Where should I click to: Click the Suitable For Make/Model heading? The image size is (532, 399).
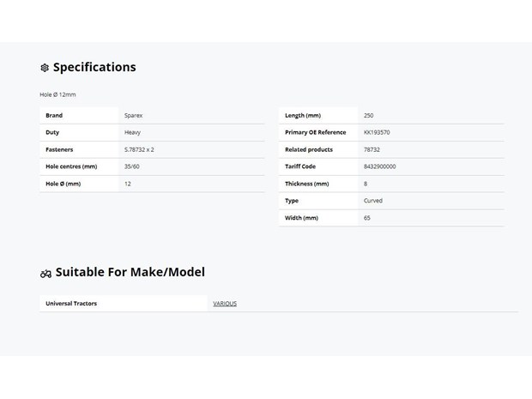(130, 272)
